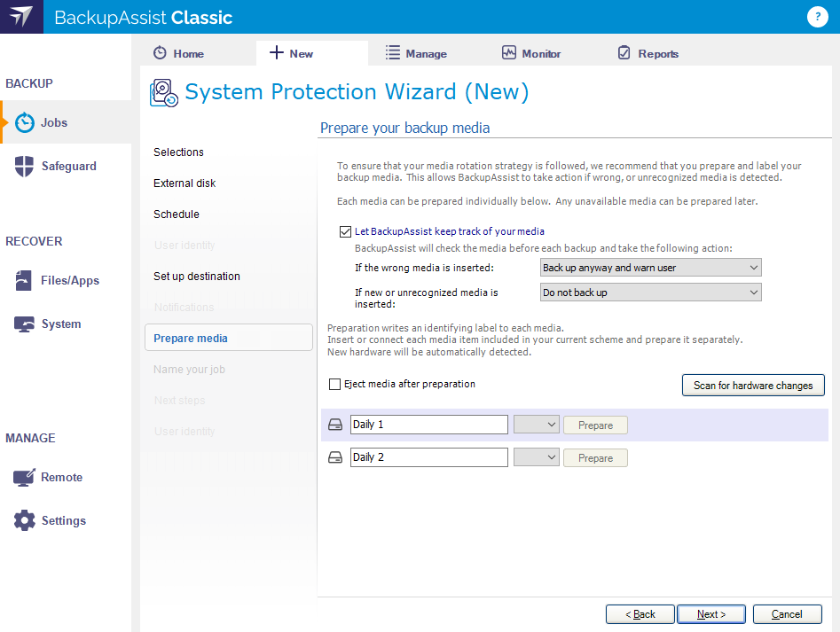Enable Eject media after preparation
This screenshot has height=632, width=840.
[x=334, y=384]
